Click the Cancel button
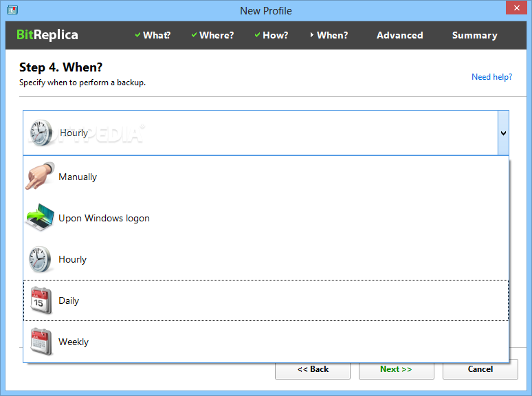 (480, 369)
